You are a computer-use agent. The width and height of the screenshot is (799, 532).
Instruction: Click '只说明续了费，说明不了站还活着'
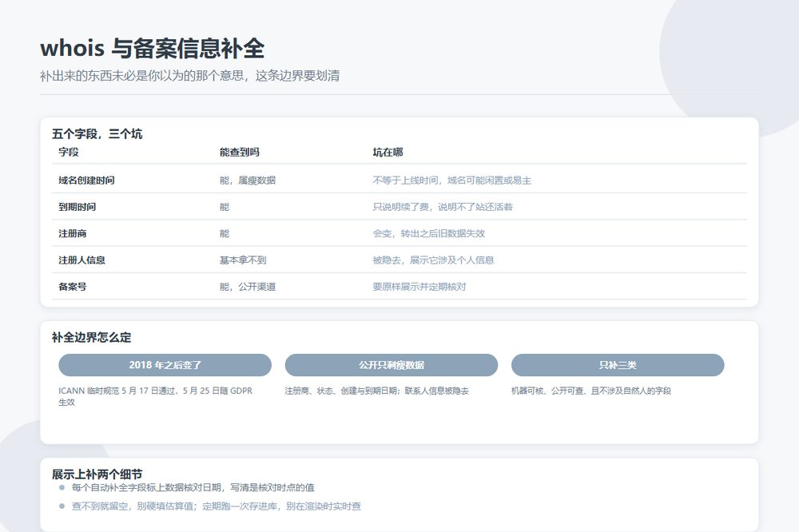coord(443,207)
